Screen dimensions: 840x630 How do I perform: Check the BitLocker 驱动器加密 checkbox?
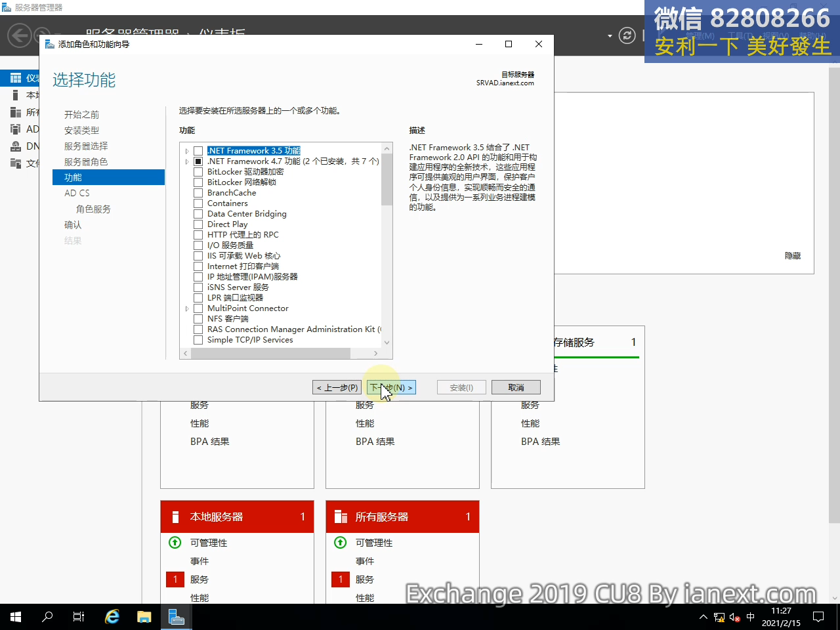pyautogui.click(x=198, y=172)
